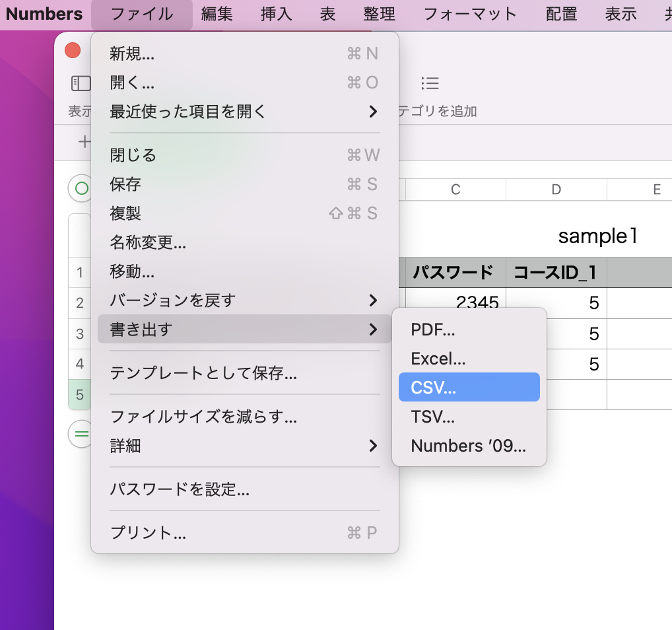This screenshot has height=630, width=672.
Task: Expand 最近使った項目を開く submenu
Action: point(244,112)
